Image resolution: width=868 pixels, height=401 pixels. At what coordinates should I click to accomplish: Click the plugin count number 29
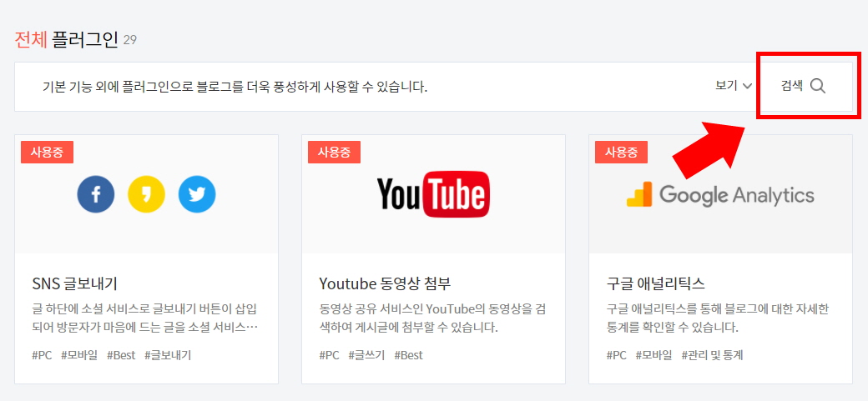pyautogui.click(x=129, y=40)
